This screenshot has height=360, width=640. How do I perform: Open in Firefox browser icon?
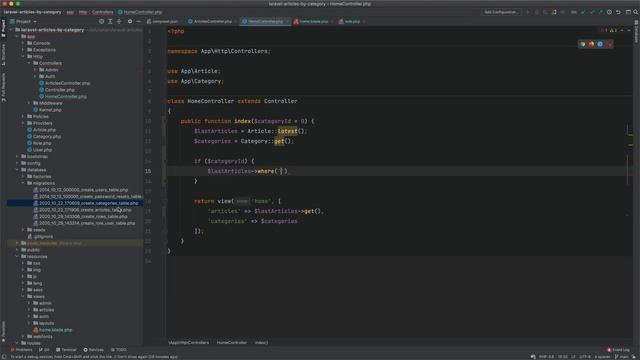pyautogui.click(x=591, y=44)
